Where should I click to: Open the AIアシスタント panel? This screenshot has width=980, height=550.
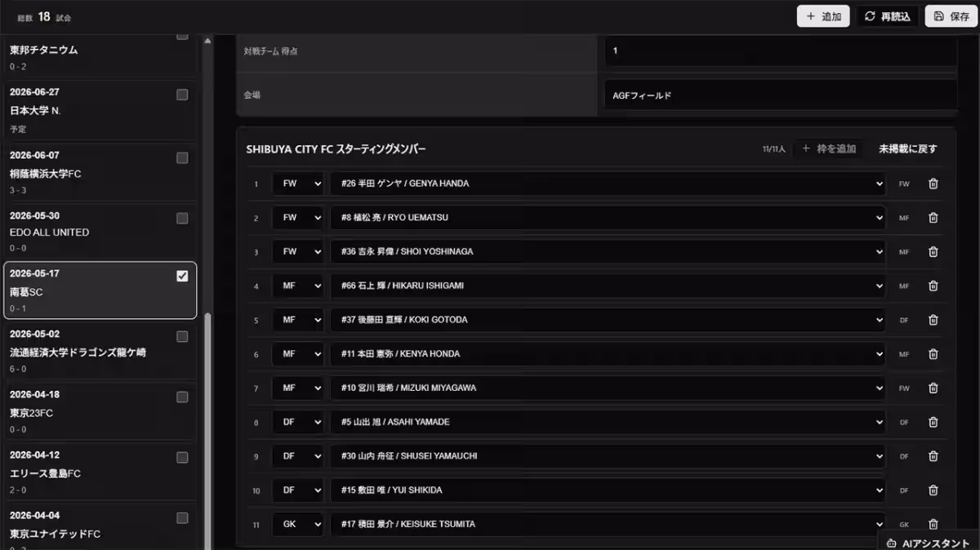(928, 543)
